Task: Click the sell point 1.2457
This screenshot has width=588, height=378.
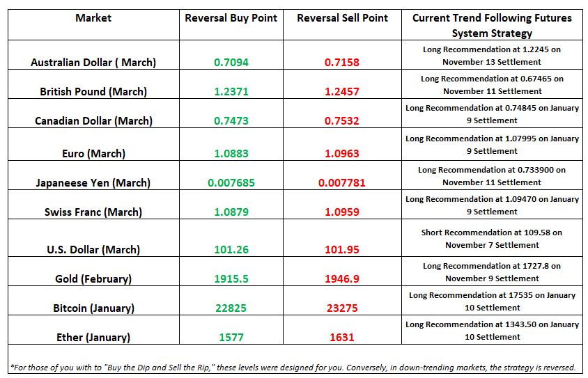Action: tap(342, 91)
